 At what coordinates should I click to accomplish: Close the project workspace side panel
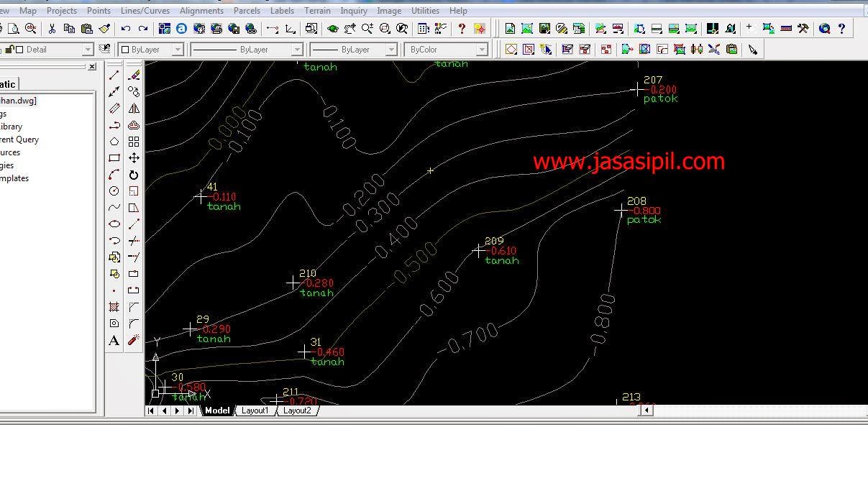tap(92, 67)
